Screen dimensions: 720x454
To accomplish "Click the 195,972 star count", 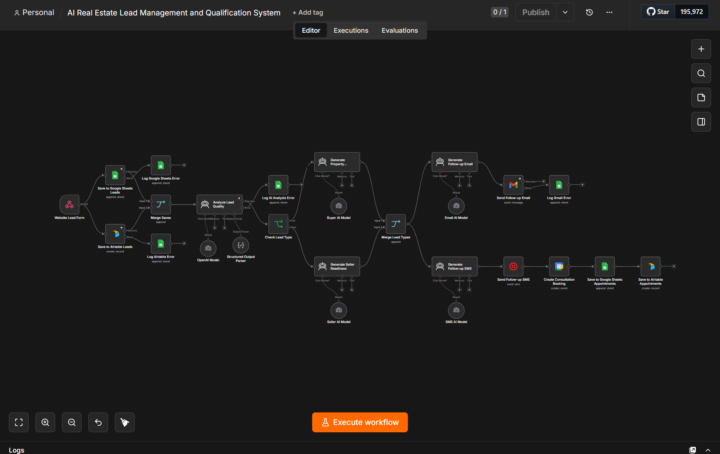I will 692,12.
